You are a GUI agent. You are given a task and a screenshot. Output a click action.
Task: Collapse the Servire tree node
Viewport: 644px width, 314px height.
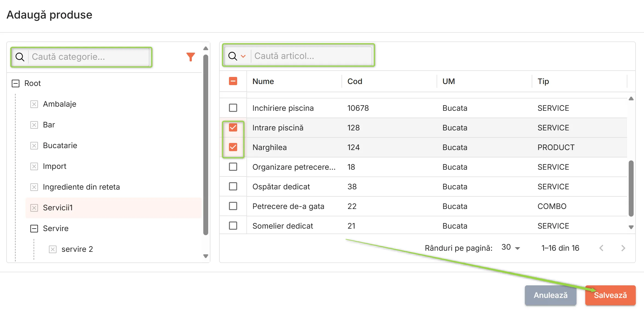[34, 229]
